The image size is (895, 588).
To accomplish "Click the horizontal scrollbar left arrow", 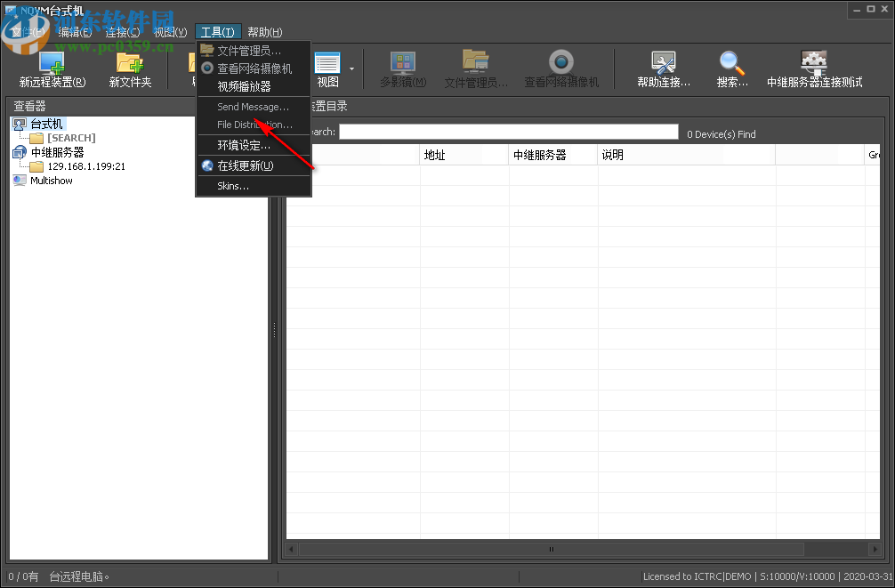I will [x=292, y=549].
